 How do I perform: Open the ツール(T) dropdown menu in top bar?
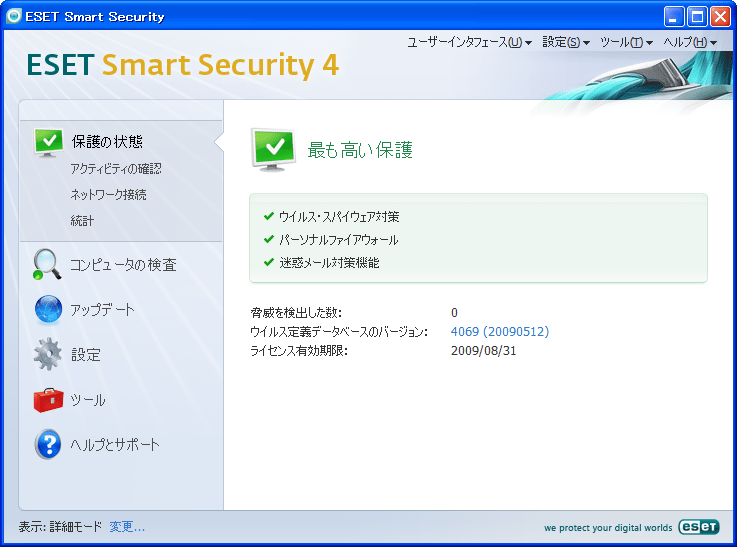[x=627, y=42]
